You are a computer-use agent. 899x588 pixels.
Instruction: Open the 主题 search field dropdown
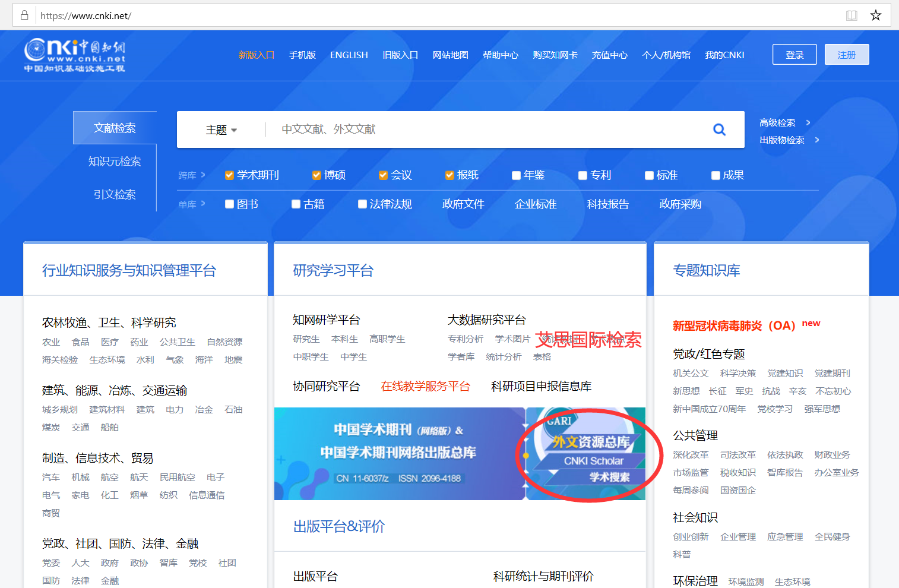221,130
